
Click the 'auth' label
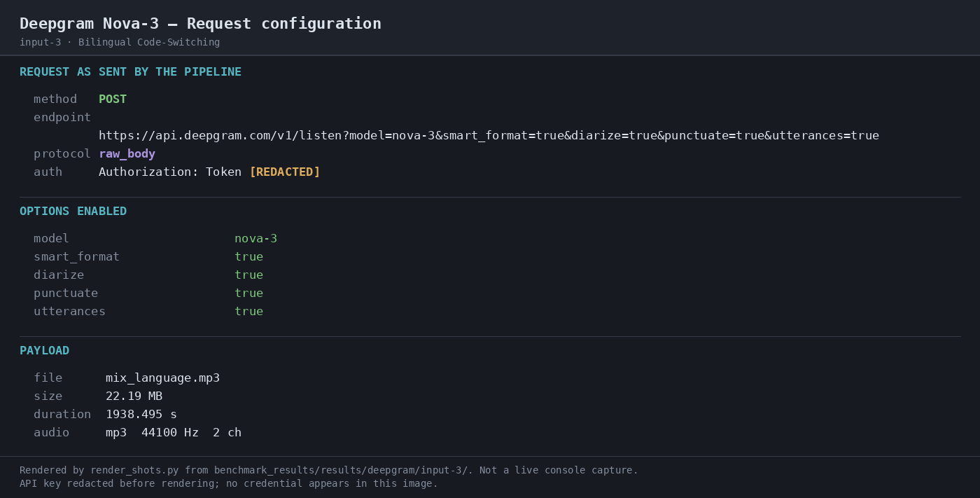(x=48, y=172)
